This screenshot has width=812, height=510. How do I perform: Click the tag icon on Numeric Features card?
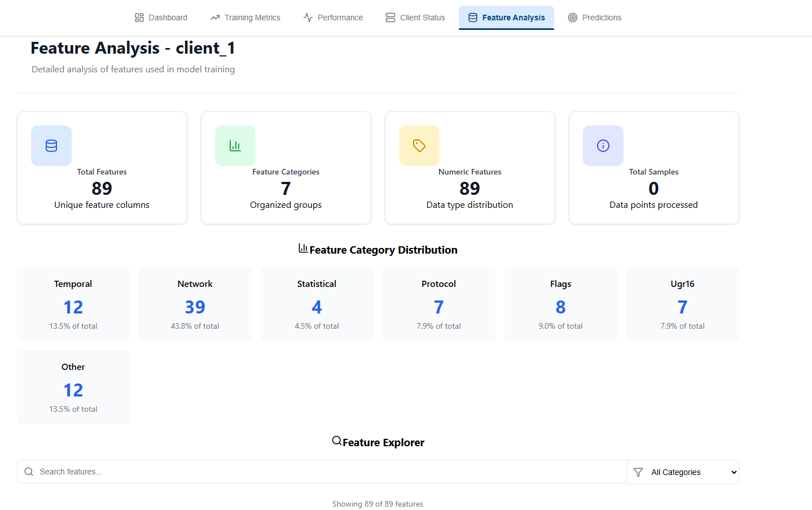click(419, 145)
